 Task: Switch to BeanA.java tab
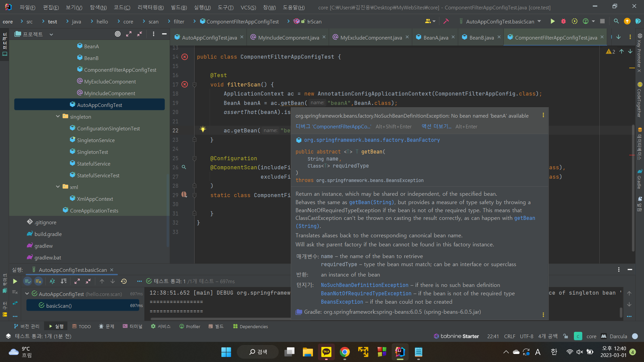pyautogui.click(x=435, y=38)
